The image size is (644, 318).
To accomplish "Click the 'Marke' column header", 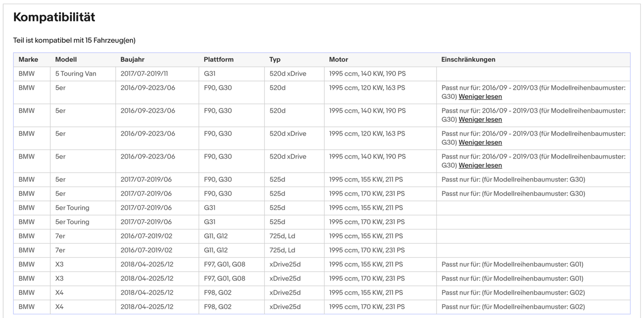I will point(28,60).
